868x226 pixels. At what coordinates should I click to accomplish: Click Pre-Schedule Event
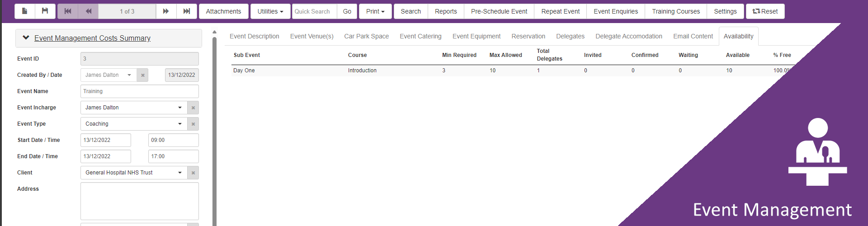(x=499, y=11)
